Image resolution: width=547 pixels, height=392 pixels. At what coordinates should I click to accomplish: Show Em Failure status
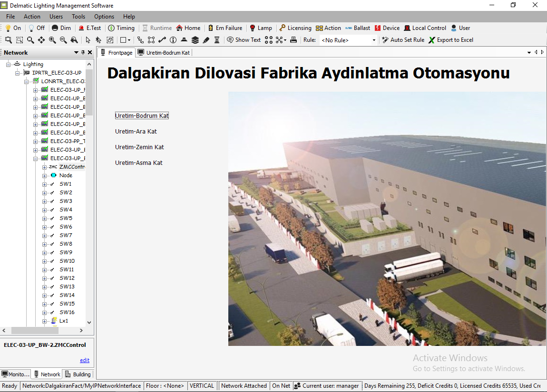click(x=225, y=28)
